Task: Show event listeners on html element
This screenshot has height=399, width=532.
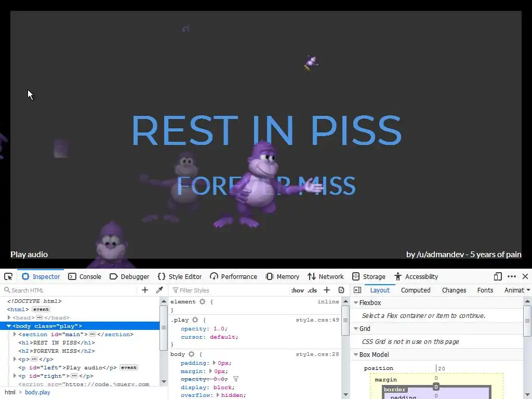Action: (41, 309)
